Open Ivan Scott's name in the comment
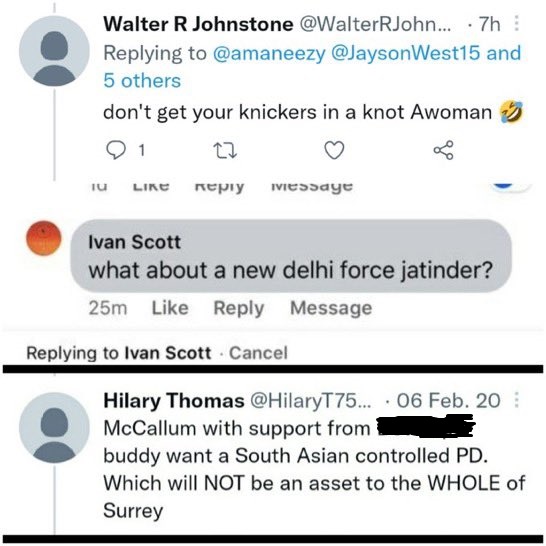 tap(135, 242)
